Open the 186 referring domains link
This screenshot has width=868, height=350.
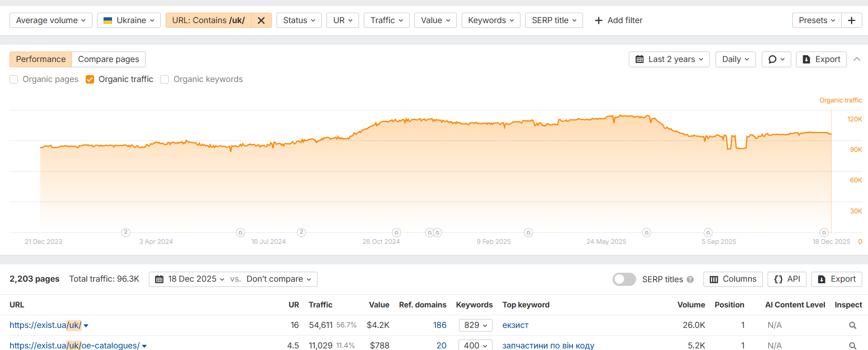[x=440, y=325]
